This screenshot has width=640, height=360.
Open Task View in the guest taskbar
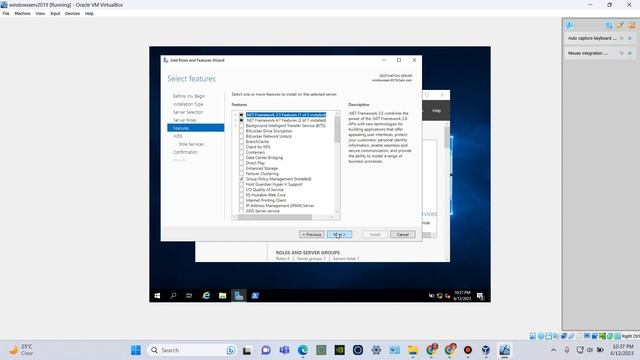pos(189,296)
